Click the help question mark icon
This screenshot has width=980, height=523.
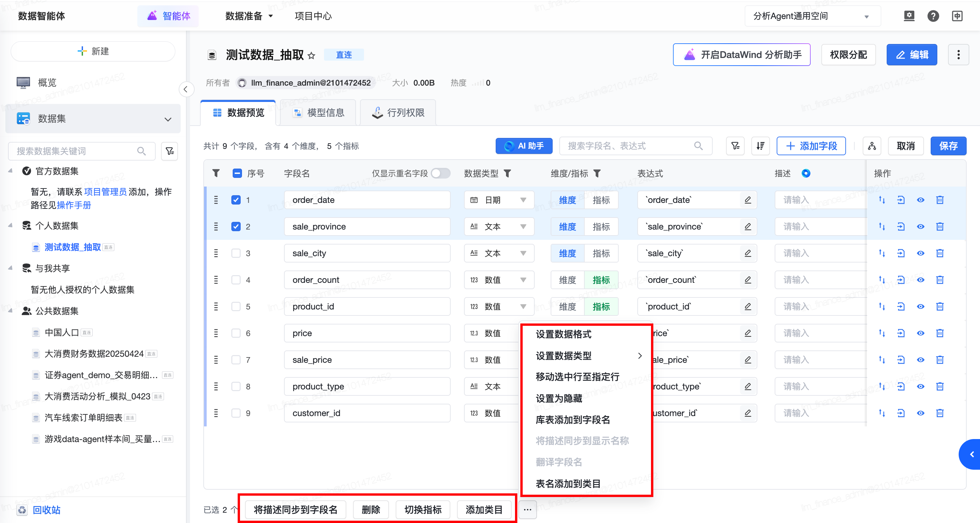point(933,16)
